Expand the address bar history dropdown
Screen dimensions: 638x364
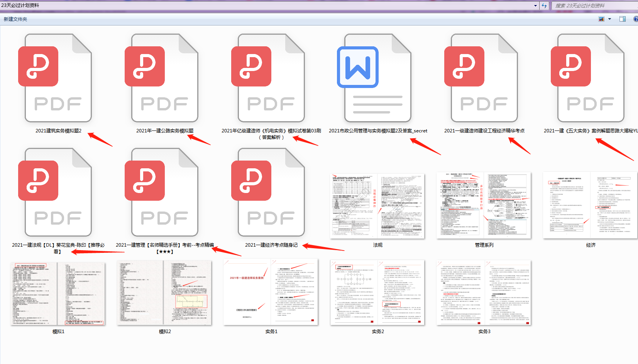tap(535, 5)
